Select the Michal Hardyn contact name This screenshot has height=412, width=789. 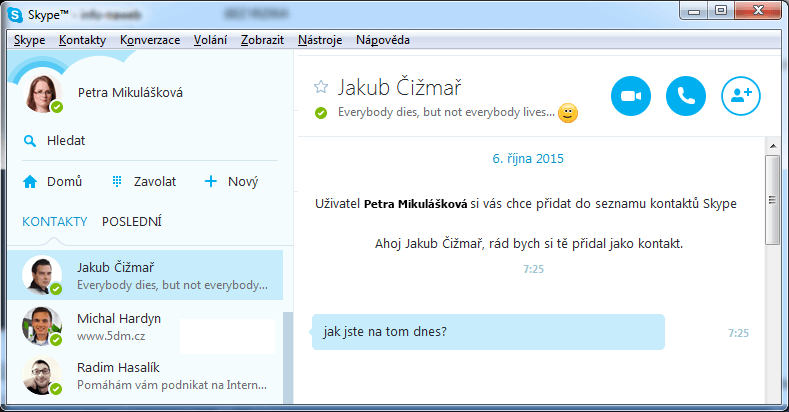(119, 318)
